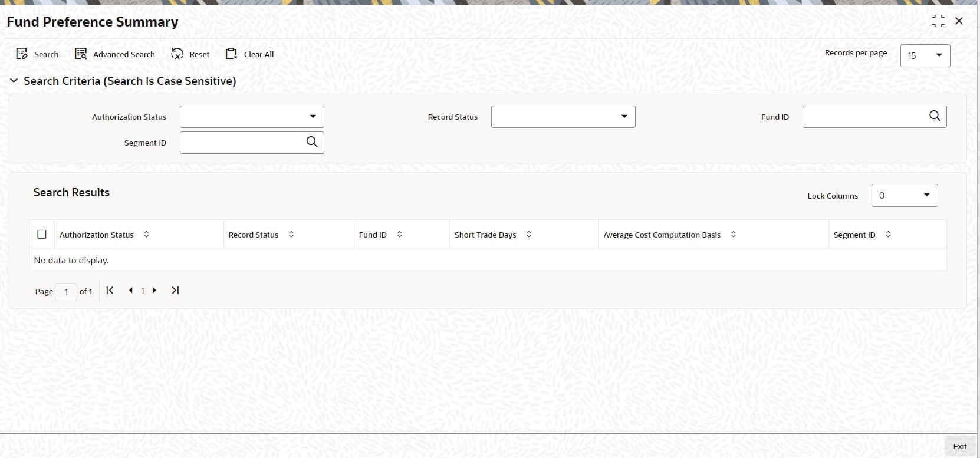Image resolution: width=980 pixels, height=458 pixels.
Task: Open Records per page dropdown
Action: (925, 55)
